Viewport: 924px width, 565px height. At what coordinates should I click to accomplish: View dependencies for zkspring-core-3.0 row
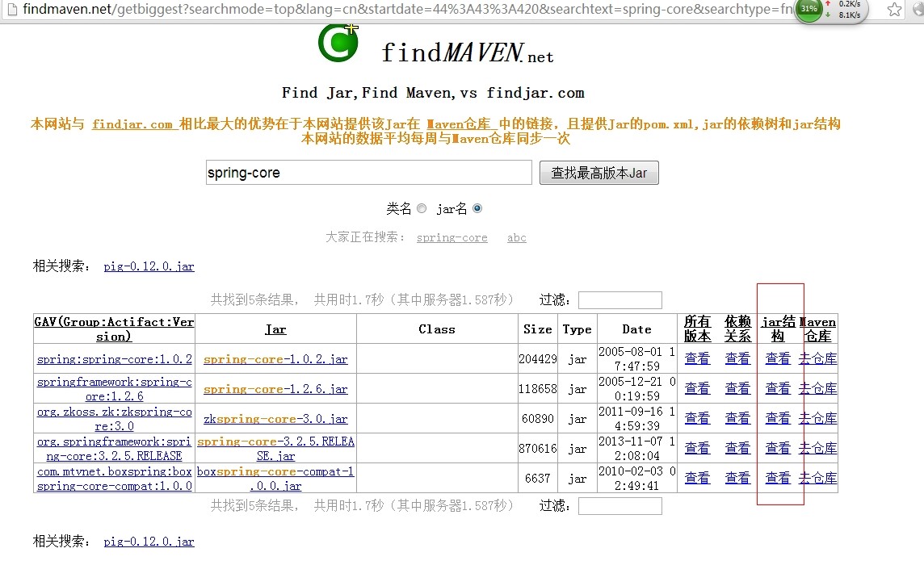pyautogui.click(x=737, y=418)
